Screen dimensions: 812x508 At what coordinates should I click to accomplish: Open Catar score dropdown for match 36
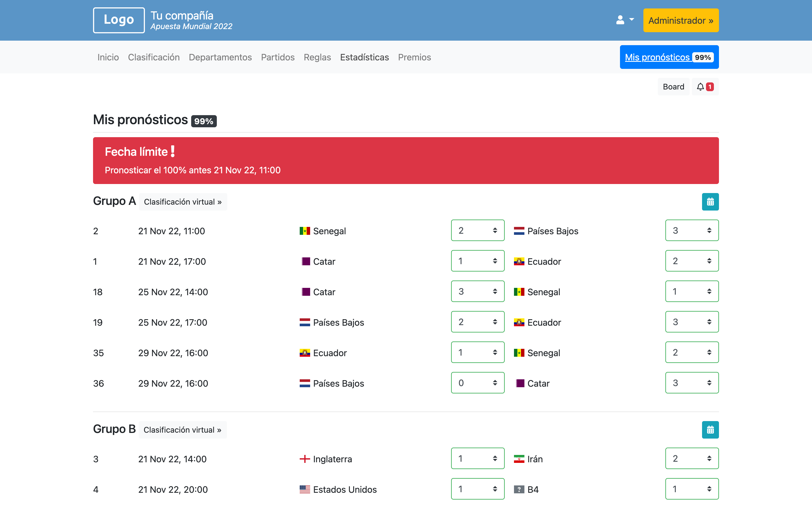point(692,383)
